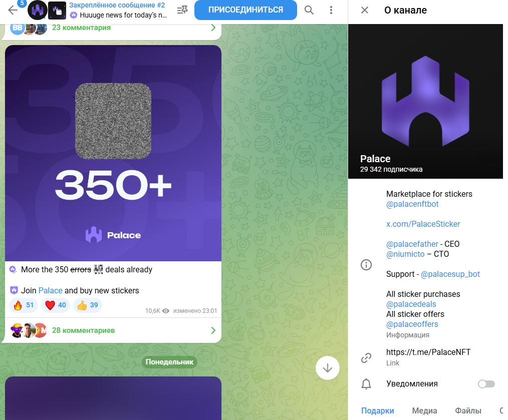Add a thumbs-up reaction with count 39
508x420 pixels.
click(88, 305)
